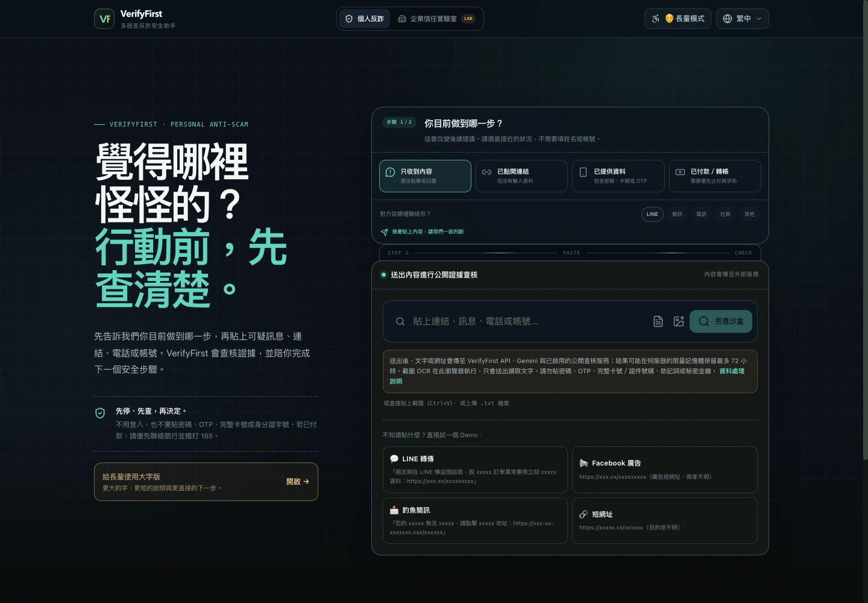
Task: Click the VerifyFirst VF logo icon
Action: click(x=104, y=19)
